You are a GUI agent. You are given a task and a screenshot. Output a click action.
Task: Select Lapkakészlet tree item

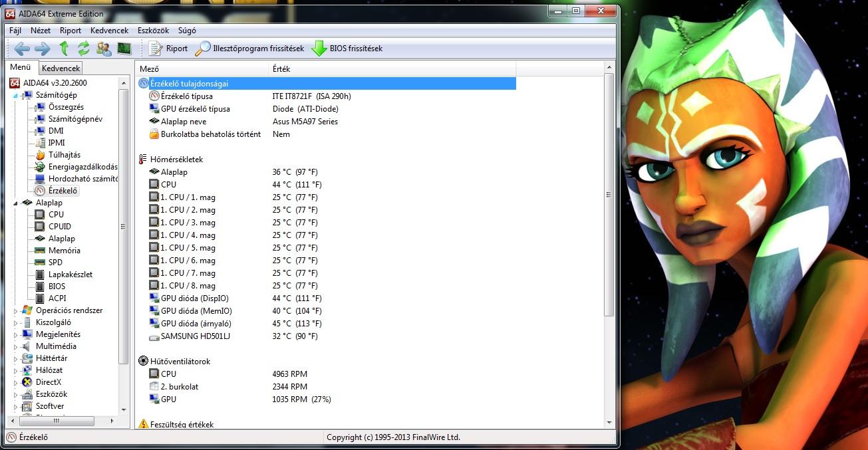(71, 275)
